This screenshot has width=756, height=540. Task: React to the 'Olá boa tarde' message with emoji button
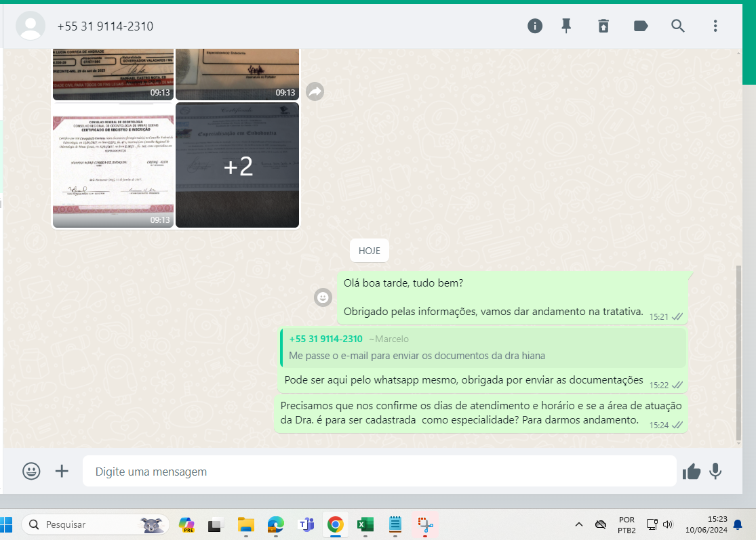coord(323,297)
